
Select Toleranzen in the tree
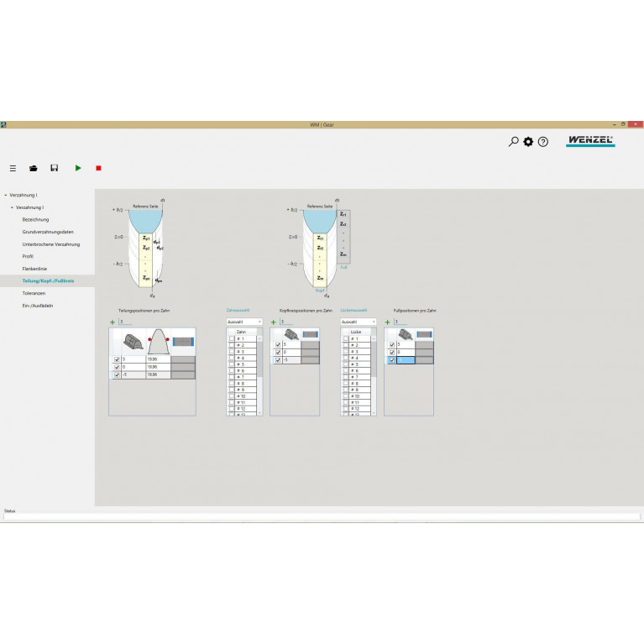(34, 293)
